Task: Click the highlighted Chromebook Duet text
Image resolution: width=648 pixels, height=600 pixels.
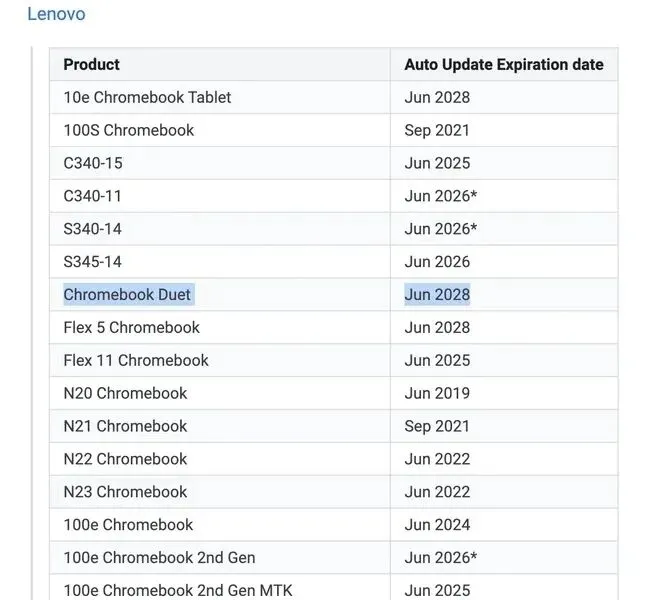Action: click(x=127, y=295)
